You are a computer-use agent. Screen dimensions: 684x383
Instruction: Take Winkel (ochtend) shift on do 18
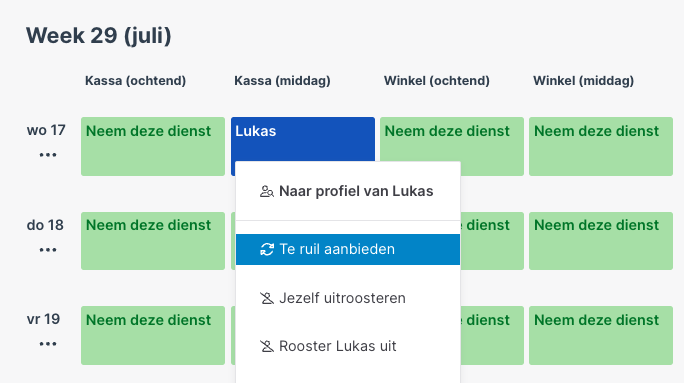tap(492, 241)
